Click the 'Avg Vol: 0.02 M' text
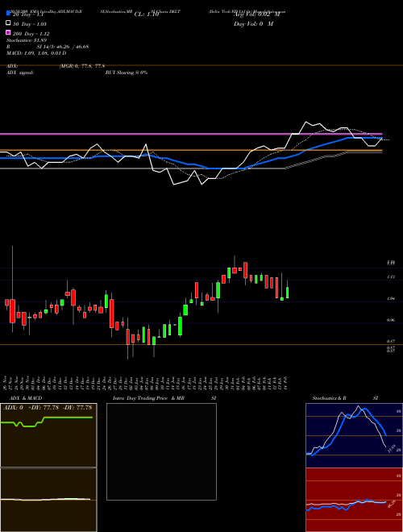This screenshot has height=532, width=403. click(x=256, y=15)
